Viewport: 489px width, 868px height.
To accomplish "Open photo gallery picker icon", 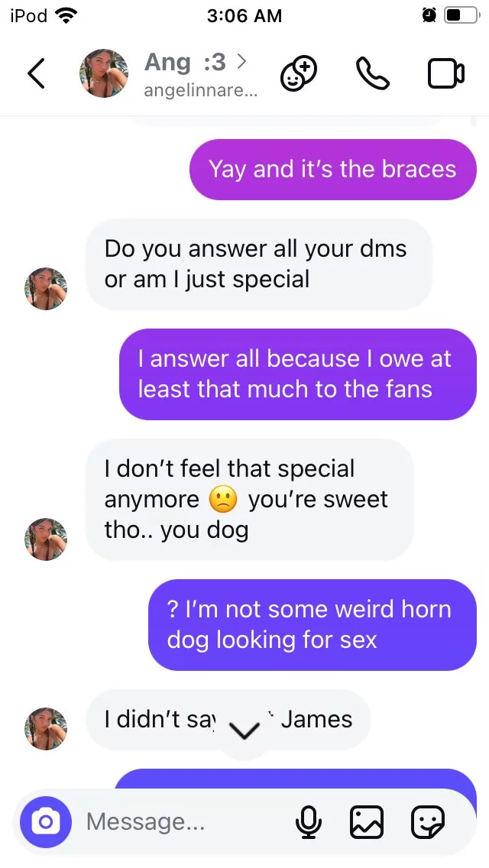I will click(367, 822).
